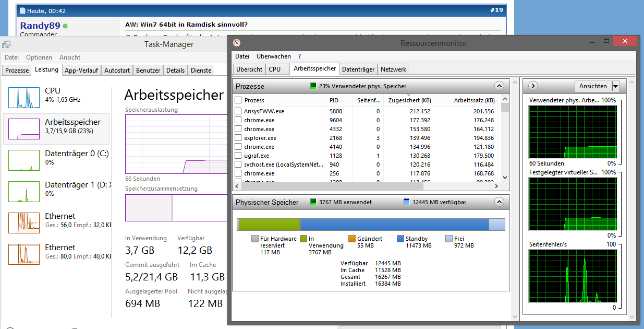Click green In Verwendung segment of memory bar
The width and height of the screenshot is (644, 329).
270,225
